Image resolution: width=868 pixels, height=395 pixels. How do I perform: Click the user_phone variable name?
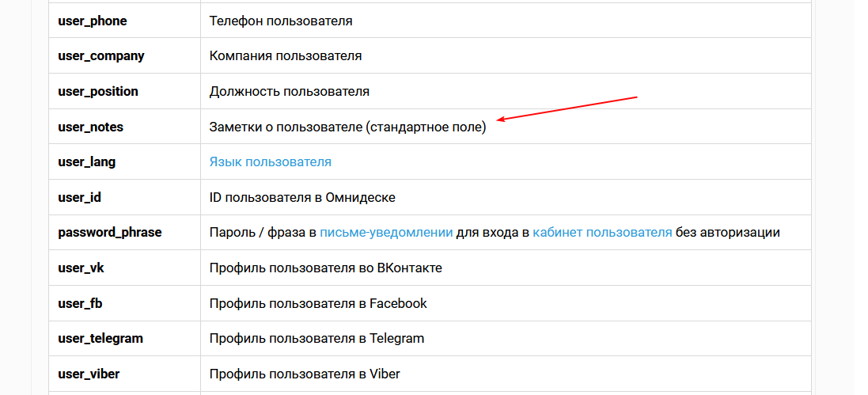pyautogui.click(x=93, y=21)
